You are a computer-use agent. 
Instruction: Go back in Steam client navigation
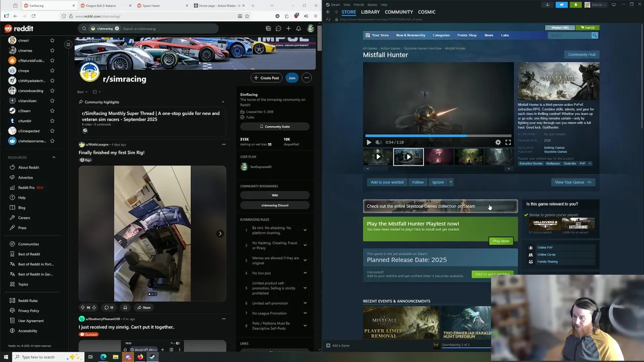(328, 12)
